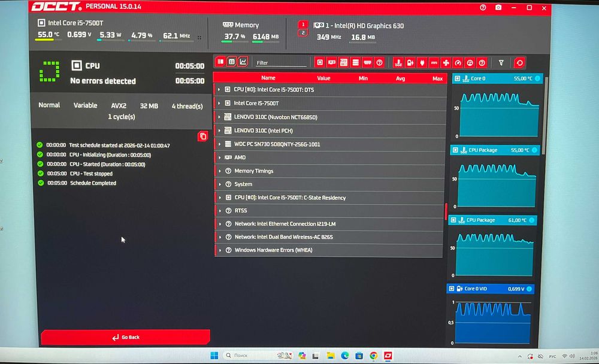Screen dimensions: 599x364
Task: Click the funnel filter icon
Action: (501, 63)
